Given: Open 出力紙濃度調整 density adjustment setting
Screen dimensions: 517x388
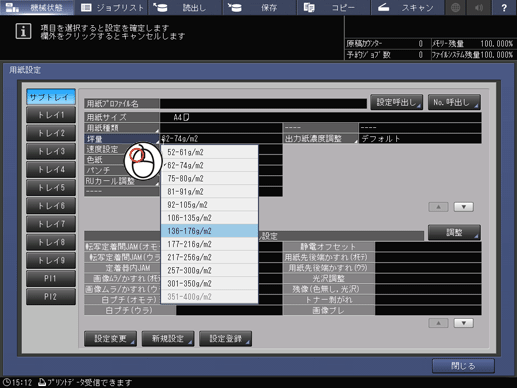Looking at the screenshot, I should [321, 139].
